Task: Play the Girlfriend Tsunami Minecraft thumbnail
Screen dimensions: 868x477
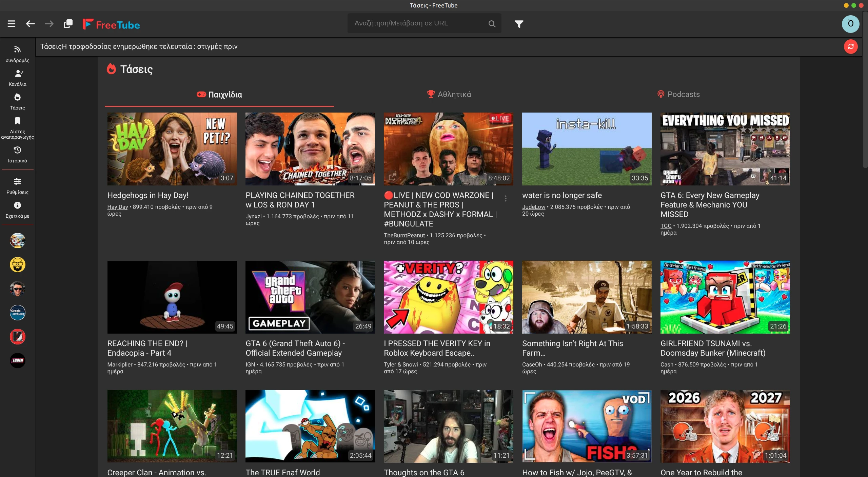Action: tap(725, 297)
